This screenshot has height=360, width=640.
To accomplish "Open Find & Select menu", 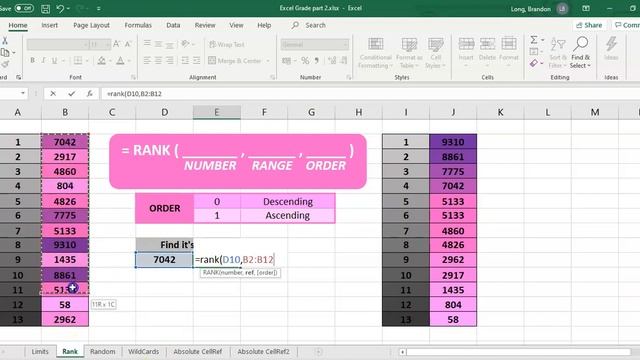I will pyautogui.click(x=580, y=53).
